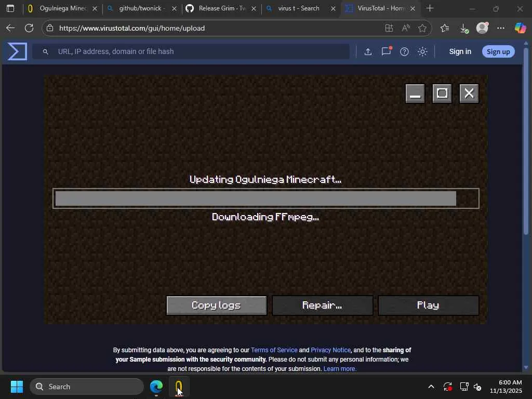532x399 pixels.
Task: Click the Ogulniega launcher taskbar icon
Action: (179, 387)
